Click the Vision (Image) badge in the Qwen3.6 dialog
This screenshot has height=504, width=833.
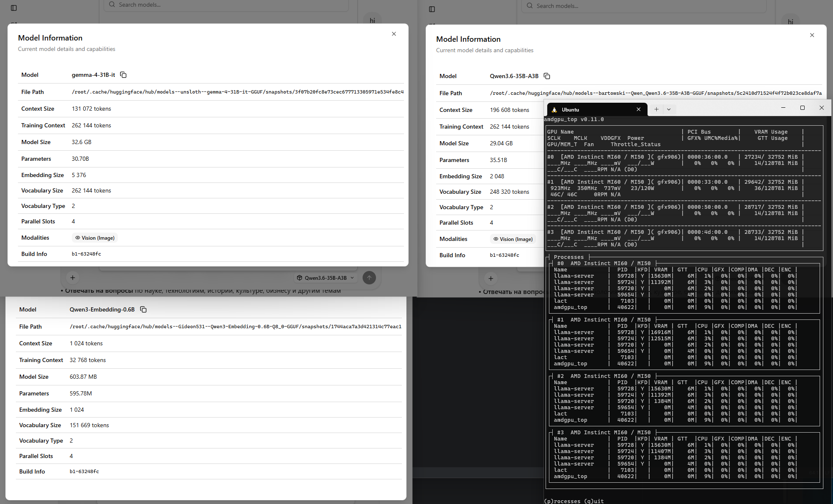513,239
